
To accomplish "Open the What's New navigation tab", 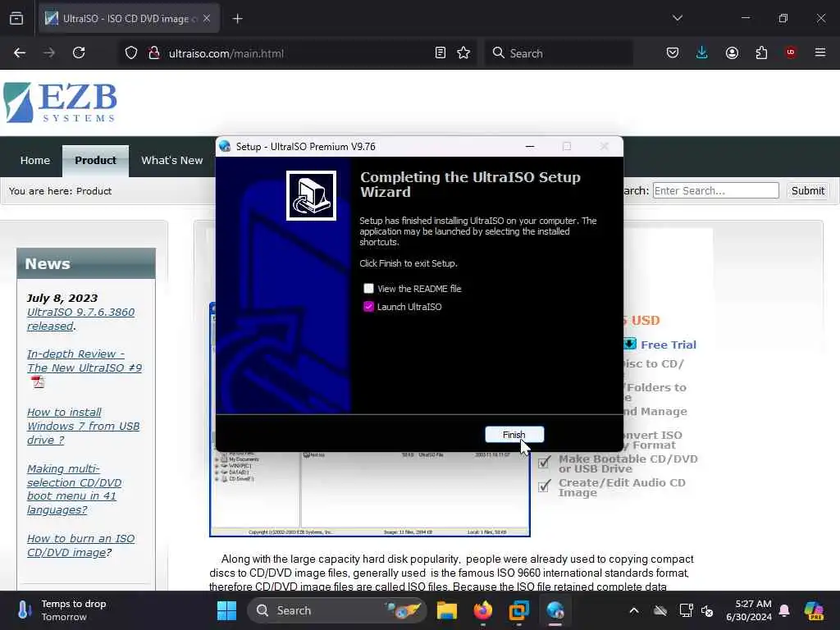I will (172, 160).
